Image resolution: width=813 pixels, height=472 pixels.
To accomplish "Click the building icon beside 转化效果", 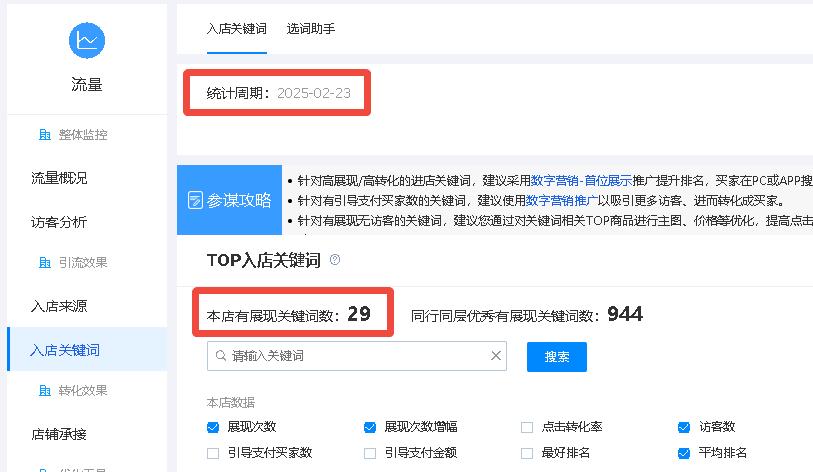I will pos(45,390).
